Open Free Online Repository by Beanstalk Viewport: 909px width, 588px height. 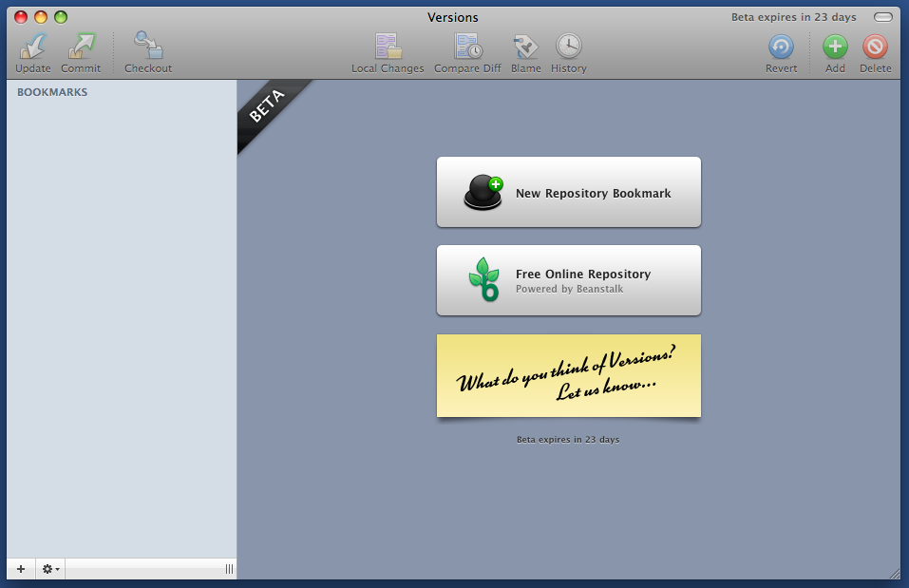click(x=569, y=280)
